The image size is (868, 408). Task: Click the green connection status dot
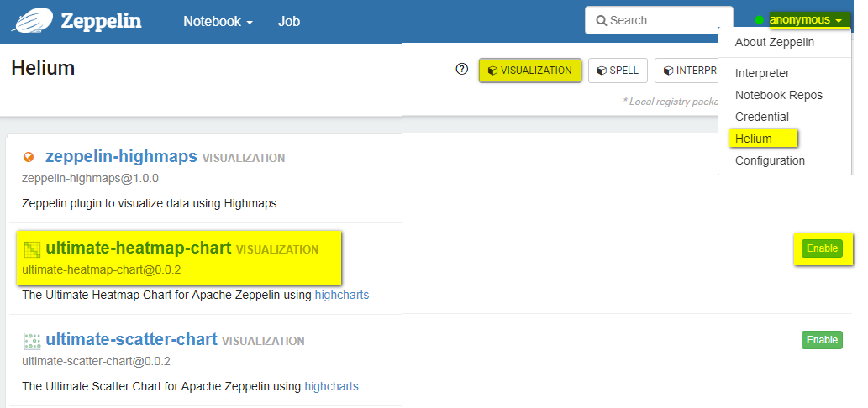(x=759, y=20)
